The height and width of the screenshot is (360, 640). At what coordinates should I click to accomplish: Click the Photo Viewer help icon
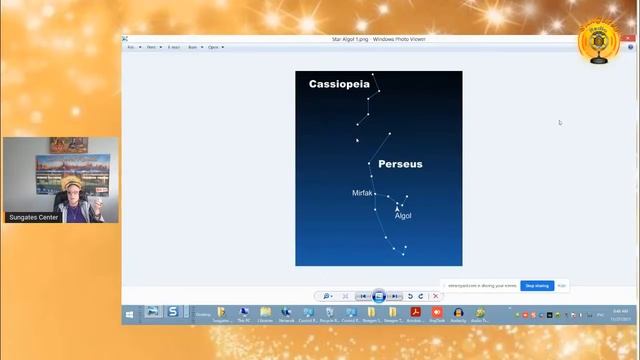click(x=631, y=47)
